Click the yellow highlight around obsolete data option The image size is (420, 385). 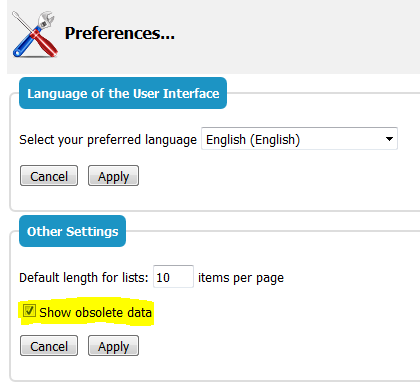(x=87, y=312)
